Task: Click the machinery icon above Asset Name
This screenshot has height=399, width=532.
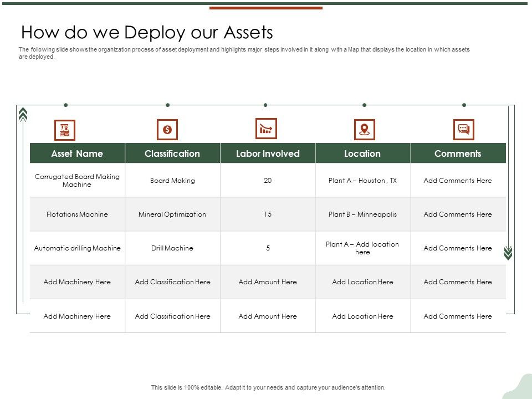Action: [65, 130]
